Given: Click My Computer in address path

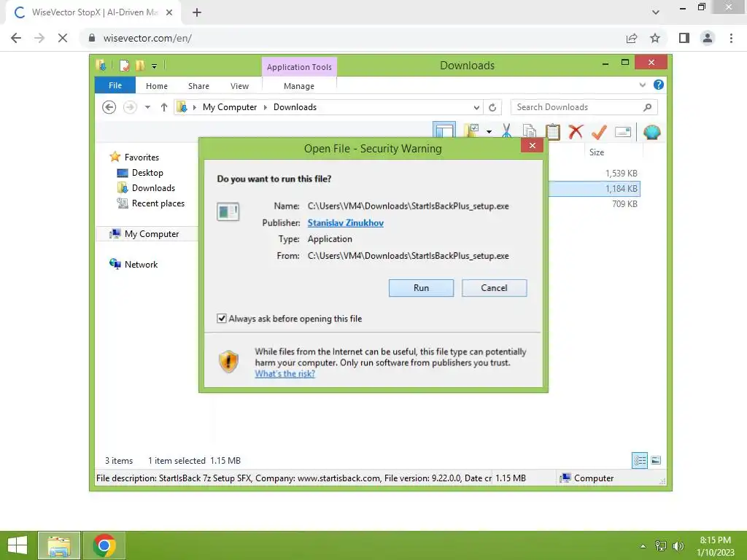Looking at the screenshot, I should (230, 107).
